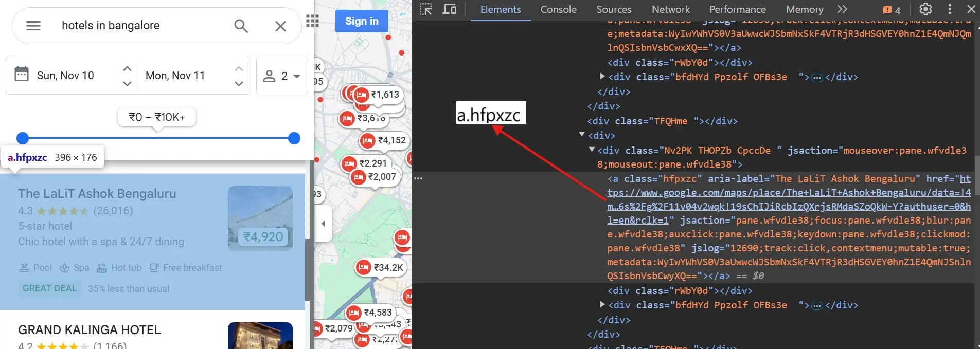Open DevTools settings gear
Image resolution: width=980 pixels, height=349 pixels.
[925, 9]
